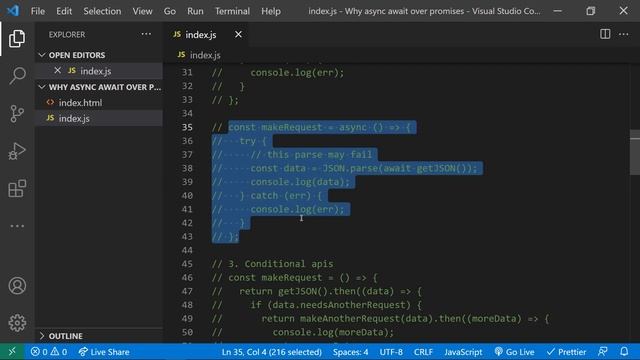
Task: Click the editor vertical scrollbar thumb
Action: tap(635, 152)
